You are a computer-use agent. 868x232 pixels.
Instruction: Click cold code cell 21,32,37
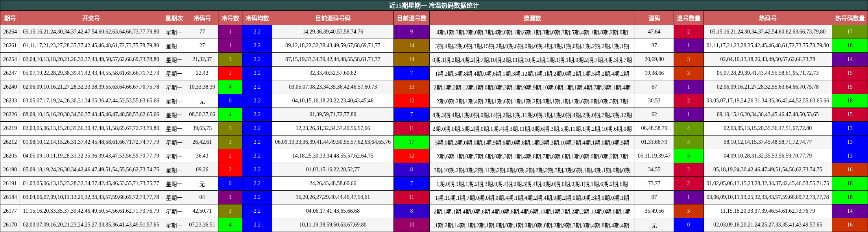pyautogui.click(x=202, y=59)
